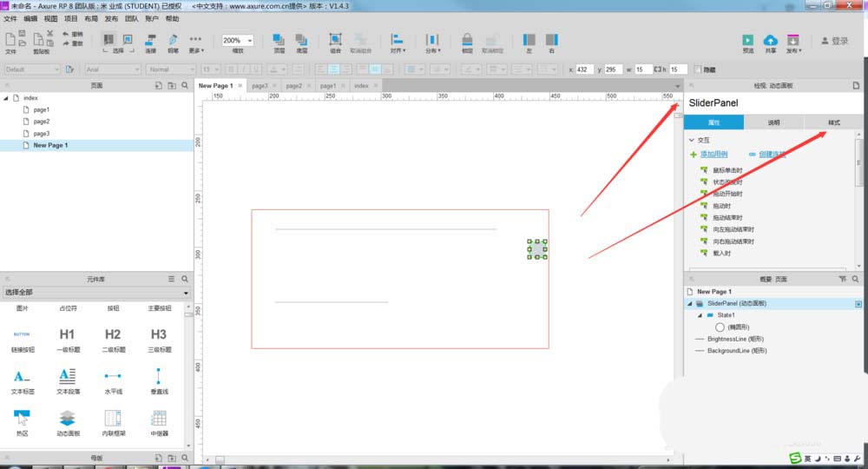This screenshot has width=868, height=469.
Task: Open the 视图 menu
Action: (x=51, y=19)
